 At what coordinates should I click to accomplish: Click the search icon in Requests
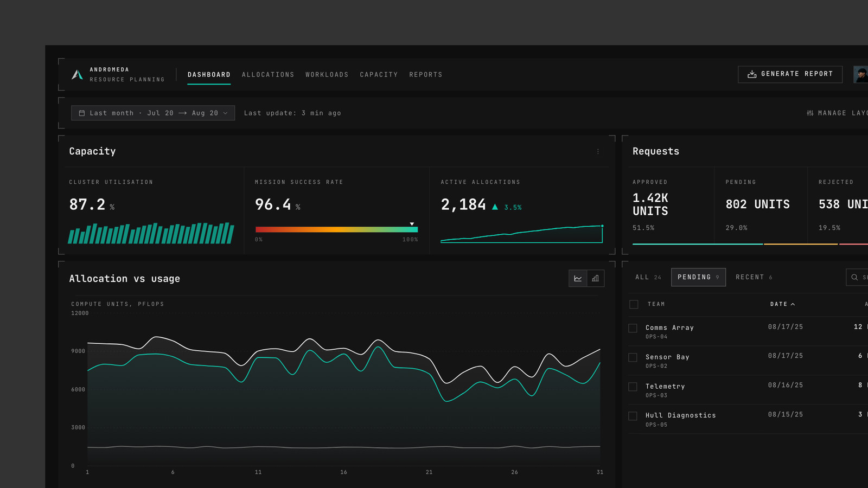coord(854,277)
